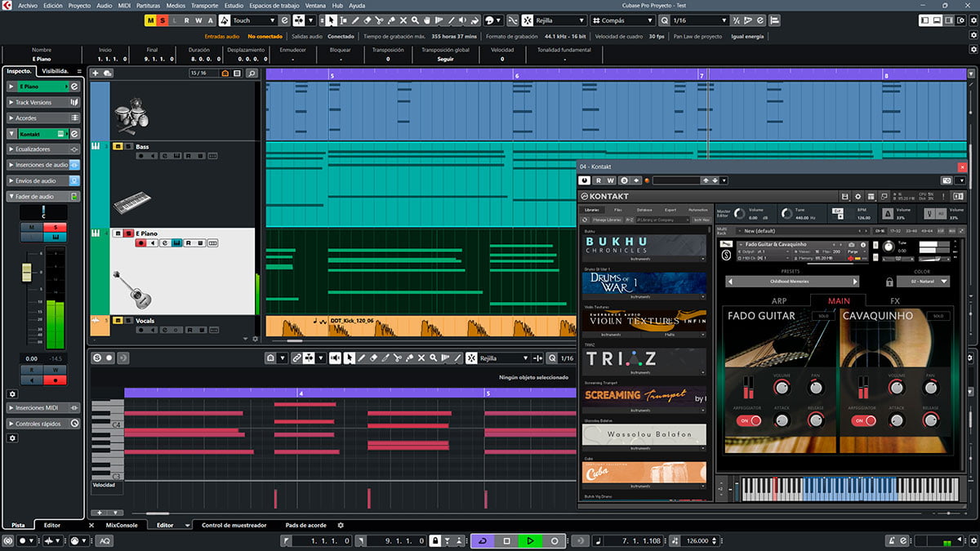Click the tempo value 126.000

[697, 540]
